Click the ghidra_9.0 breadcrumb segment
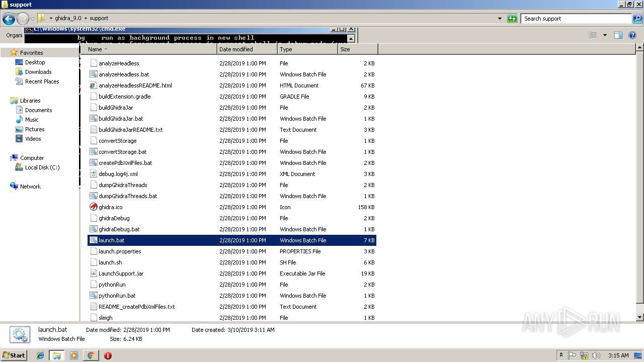 (68, 19)
